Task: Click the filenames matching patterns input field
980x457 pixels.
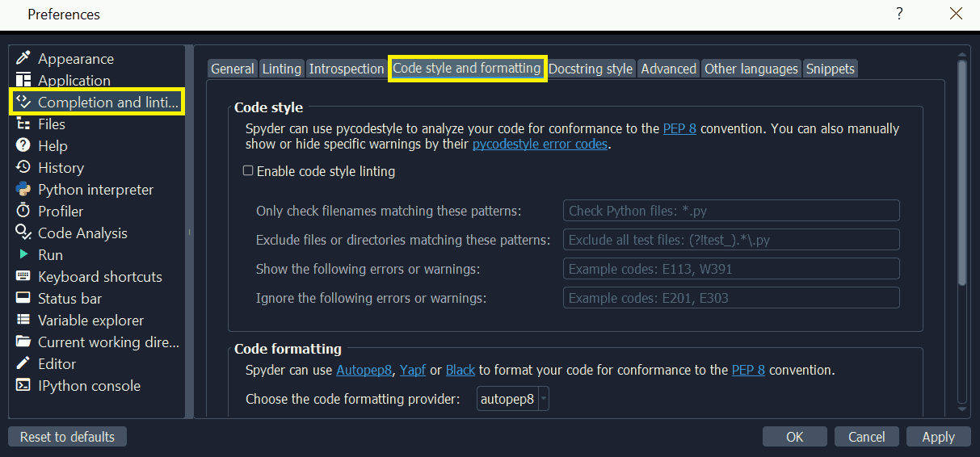Action: point(731,211)
